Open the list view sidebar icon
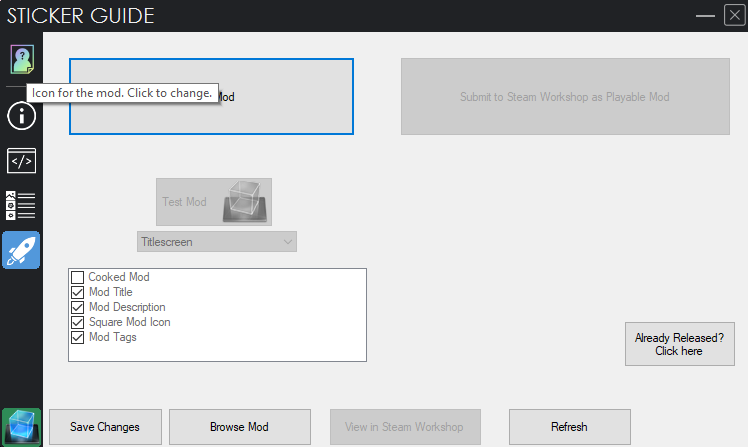Image resolution: width=748 pixels, height=447 pixels. [21, 205]
